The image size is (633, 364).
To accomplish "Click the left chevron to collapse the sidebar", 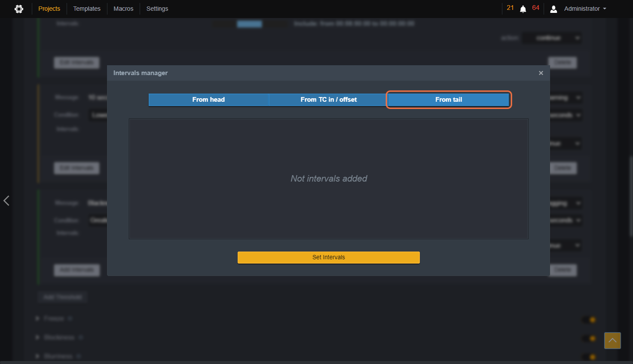I will pos(6,200).
